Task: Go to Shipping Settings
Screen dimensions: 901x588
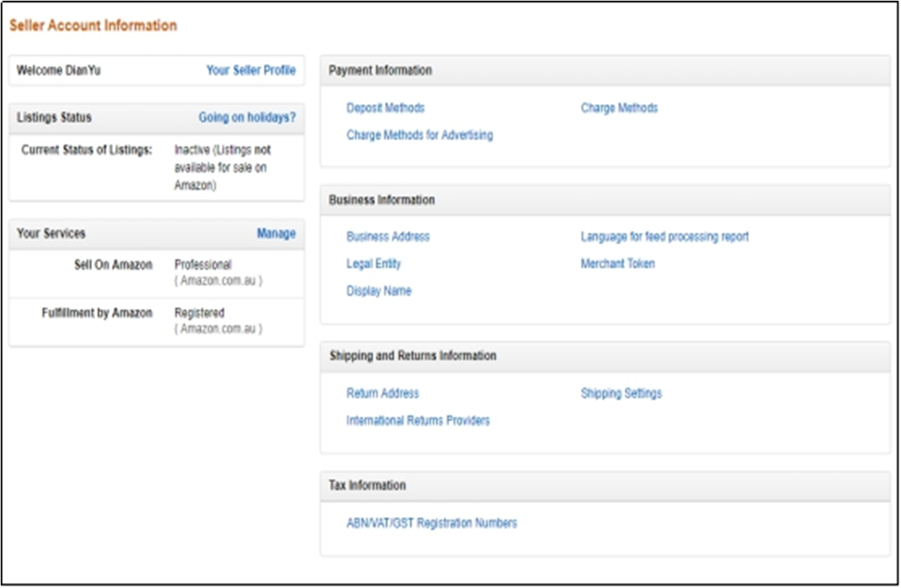Action: pos(621,393)
